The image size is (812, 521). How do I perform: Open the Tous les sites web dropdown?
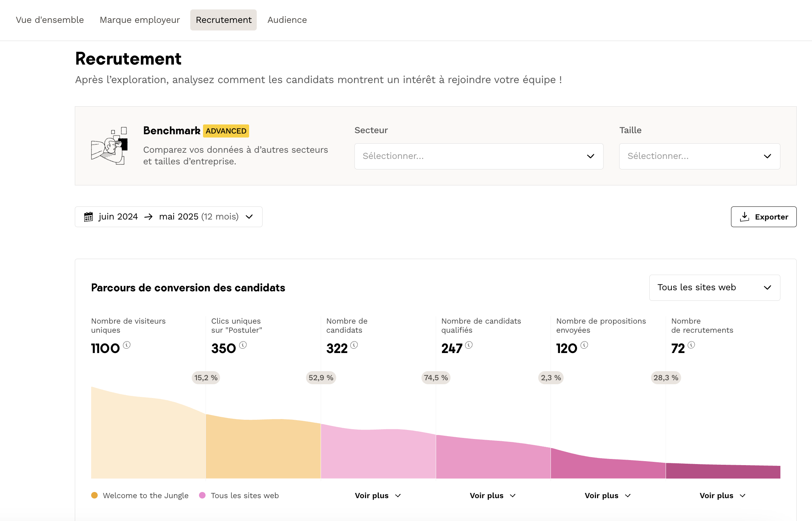pos(714,288)
